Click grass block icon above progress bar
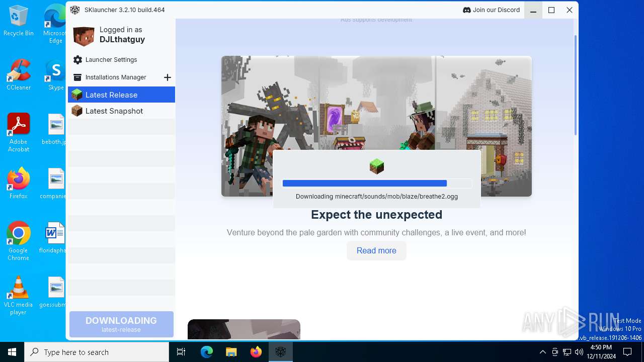This screenshot has height=362, width=644. (x=376, y=166)
